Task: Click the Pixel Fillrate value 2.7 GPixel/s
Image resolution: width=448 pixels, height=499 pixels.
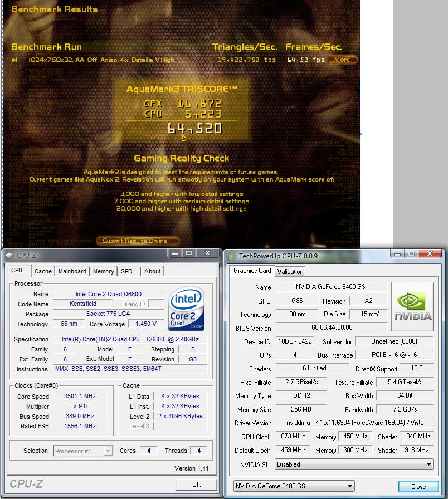Action: coord(301,382)
